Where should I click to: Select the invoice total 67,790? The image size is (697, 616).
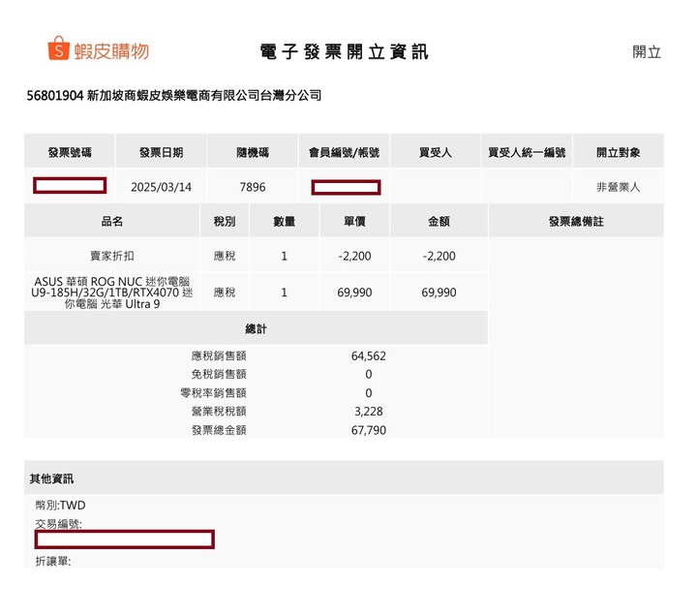[369, 430]
